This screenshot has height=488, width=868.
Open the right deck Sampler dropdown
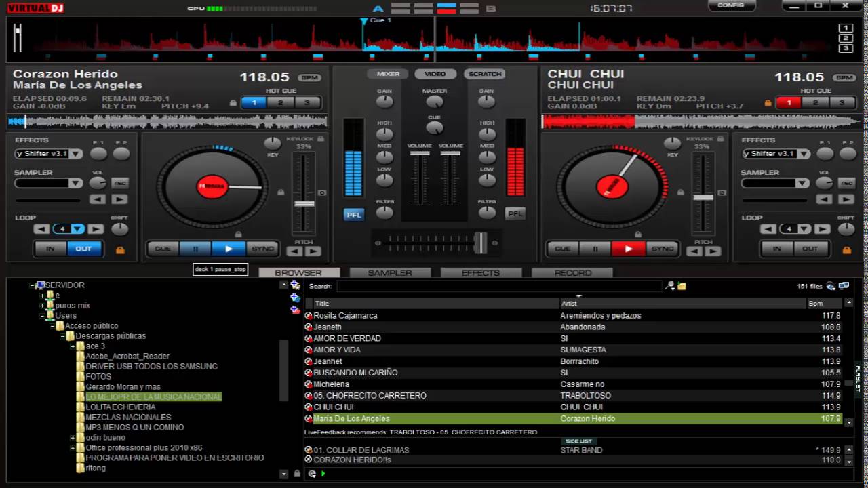point(802,183)
